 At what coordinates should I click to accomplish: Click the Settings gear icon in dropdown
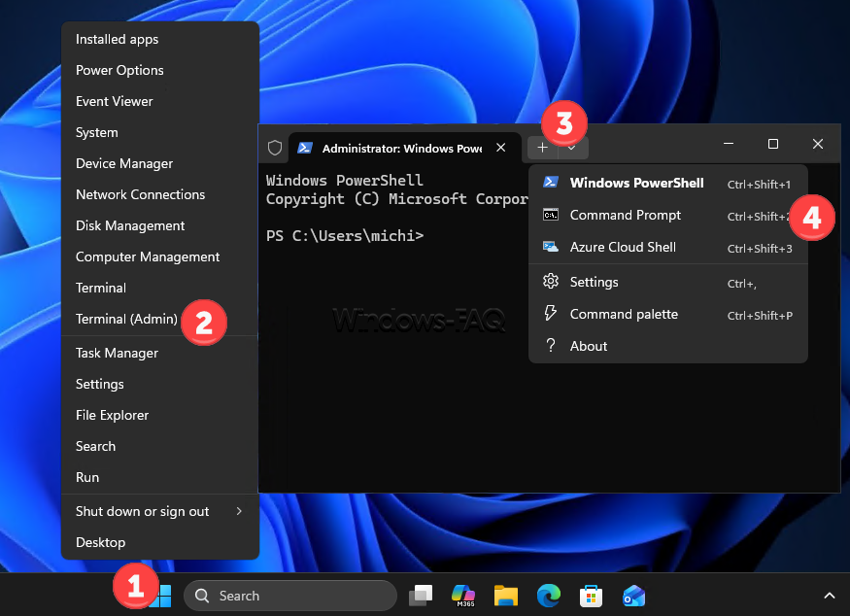551,281
